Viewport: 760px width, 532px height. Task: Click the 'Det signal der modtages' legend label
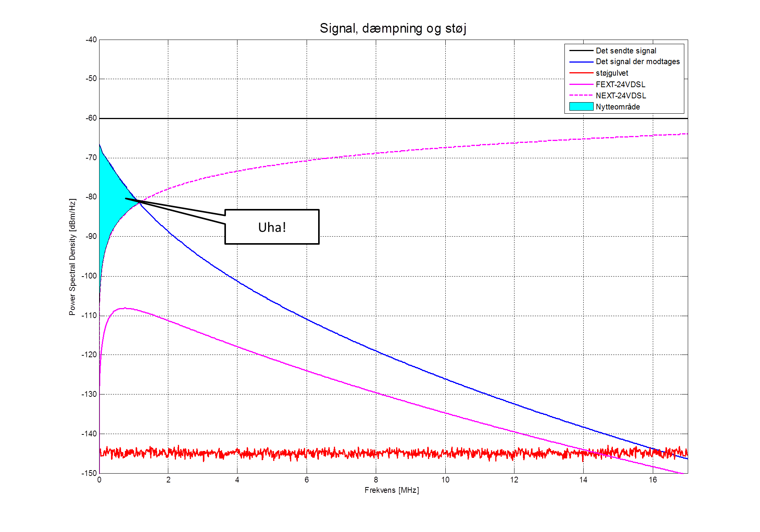[637, 61]
